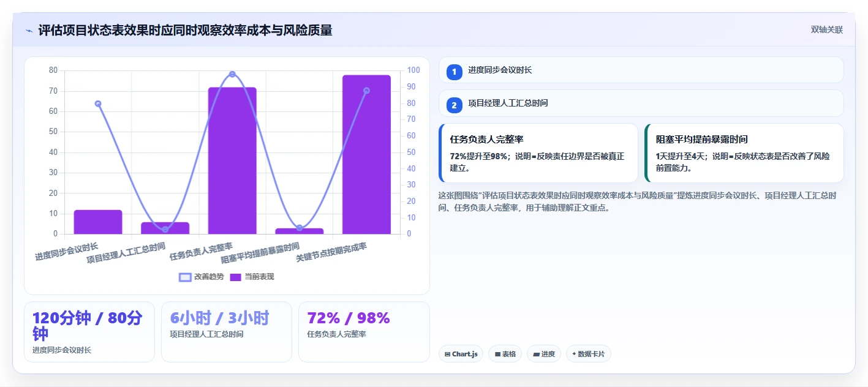
Task: Click the lightning icon beside the title
Action: tap(29, 31)
